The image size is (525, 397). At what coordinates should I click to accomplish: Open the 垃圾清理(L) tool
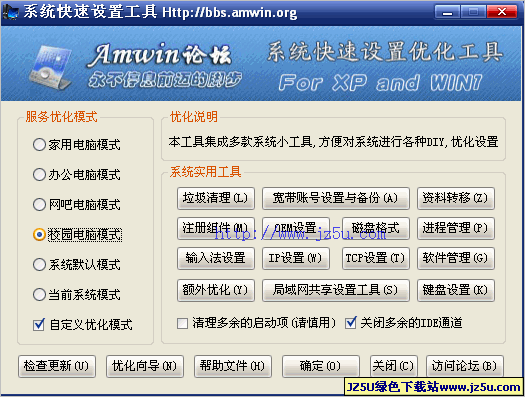click(x=216, y=198)
